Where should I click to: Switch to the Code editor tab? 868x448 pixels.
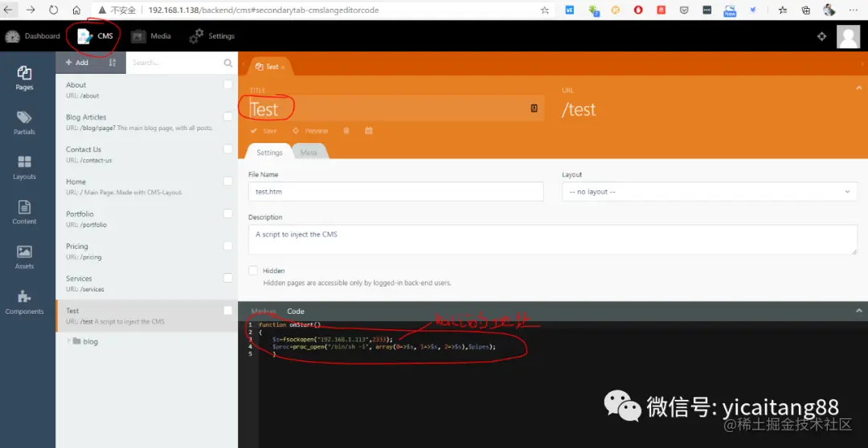pyautogui.click(x=296, y=312)
